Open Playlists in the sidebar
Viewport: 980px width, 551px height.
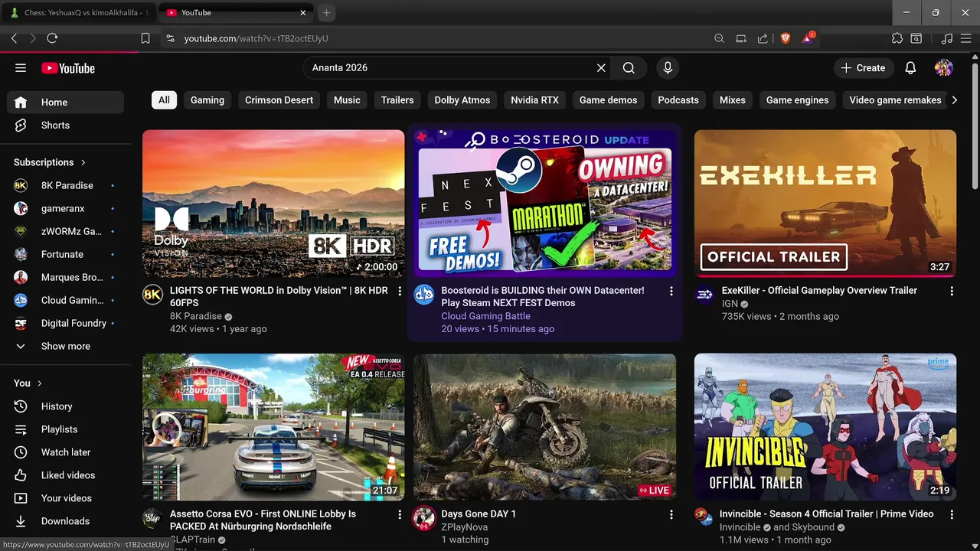point(66,429)
